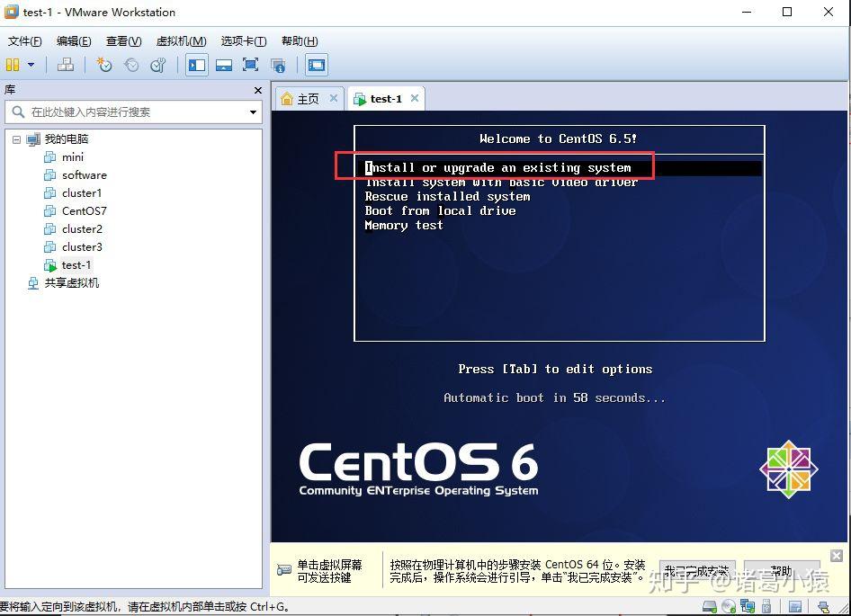Click the network adapter status bar icon
851x616 pixels.
pos(747,603)
